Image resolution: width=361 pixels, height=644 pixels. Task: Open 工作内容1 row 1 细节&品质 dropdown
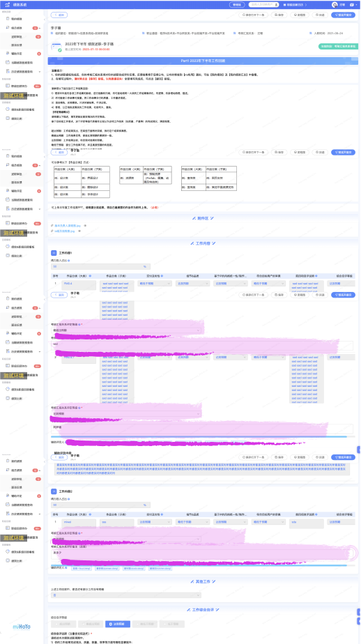click(192, 284)
